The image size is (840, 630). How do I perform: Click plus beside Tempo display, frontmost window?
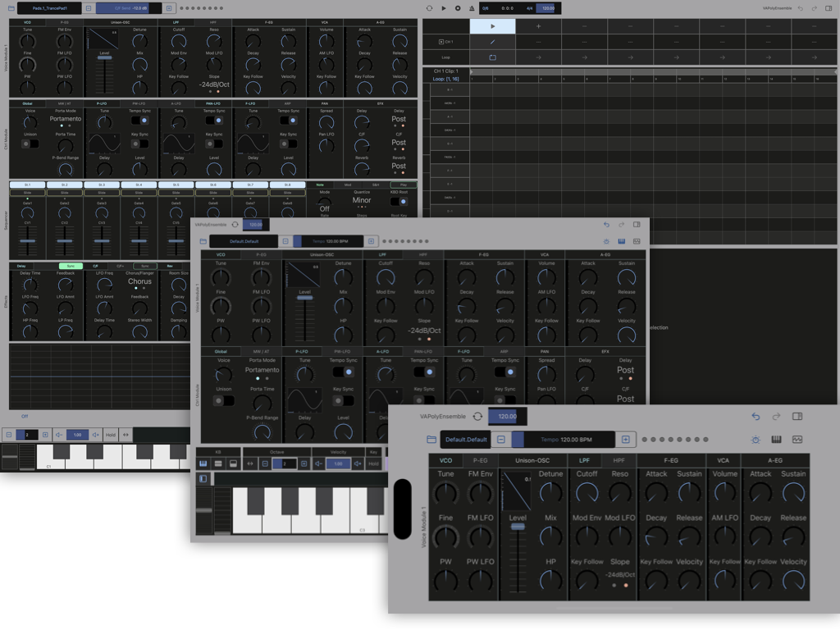coord(625,440)
